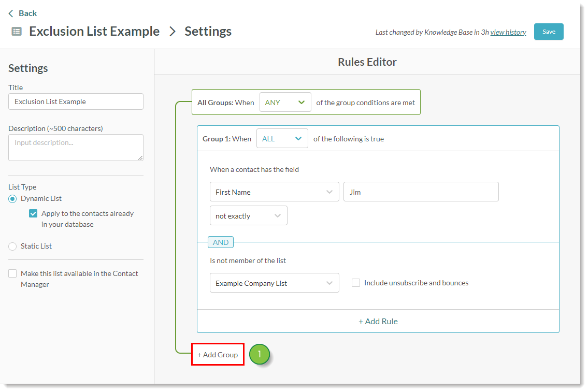The width and height of the screenshot is (588, 392).
Task: Open the ALL dropdown in Group 1
Action: [x=282, y=139]
